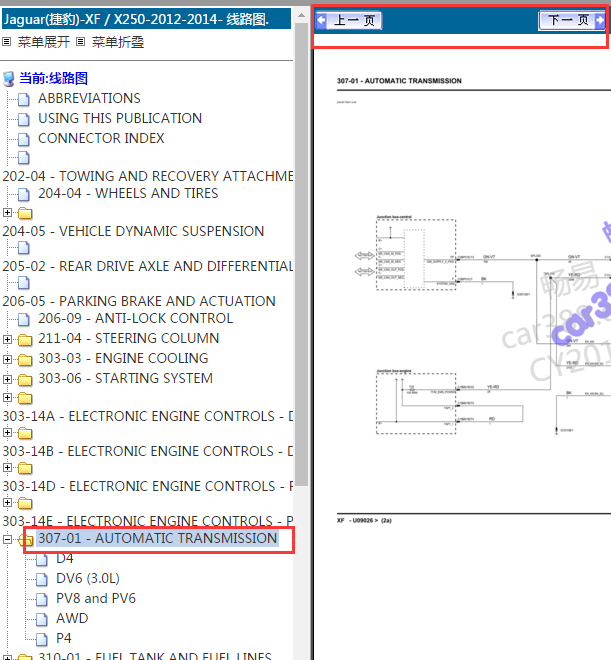Screen dimensions: 611x660
Task: Expand folder above 204-05 VEHICLE DYNAMIC SUSPENSION
Action: 7,213
